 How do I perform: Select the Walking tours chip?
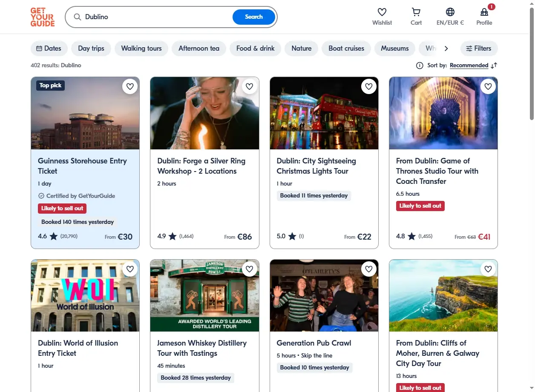(141, 49)
